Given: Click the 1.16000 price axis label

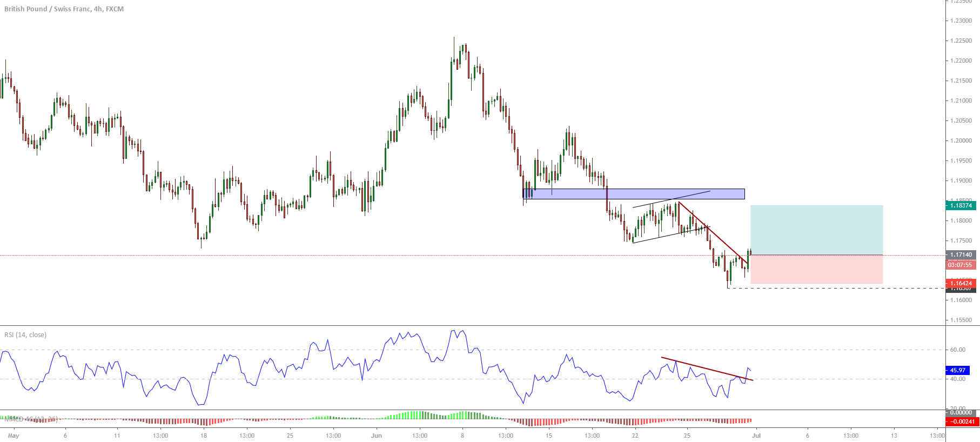Looking at the screenshot, I should click(x=961, y=300).
